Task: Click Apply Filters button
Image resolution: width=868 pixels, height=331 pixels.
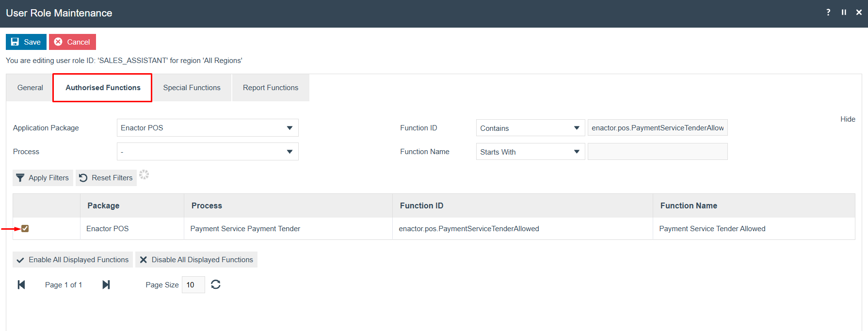Action: point(43,178)
